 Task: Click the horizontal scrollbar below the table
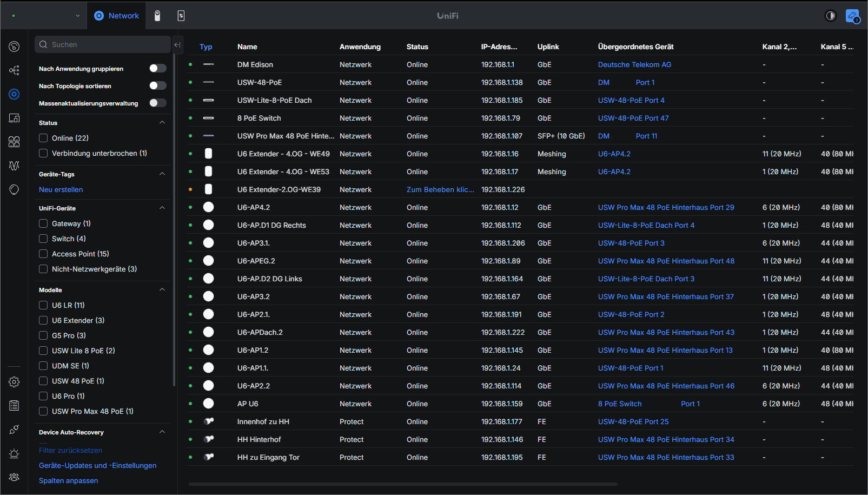coord(403,484)
